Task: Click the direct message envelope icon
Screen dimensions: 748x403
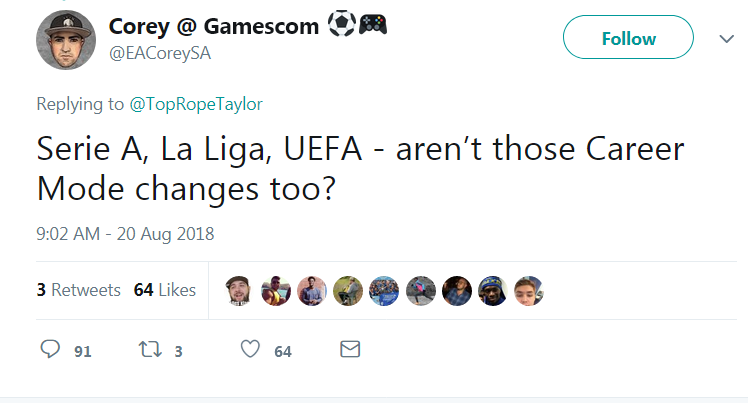Action: click(x=350, y=350)
